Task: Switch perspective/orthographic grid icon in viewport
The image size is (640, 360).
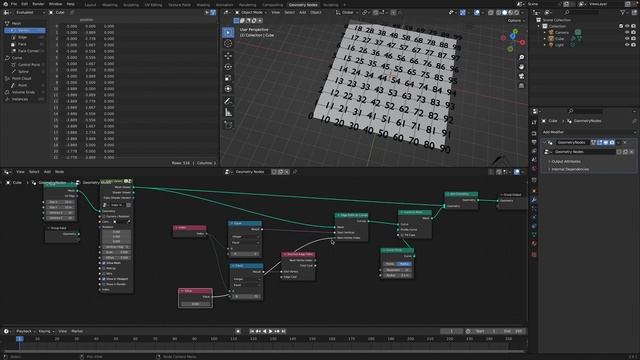Action: (x=521, y=86)
